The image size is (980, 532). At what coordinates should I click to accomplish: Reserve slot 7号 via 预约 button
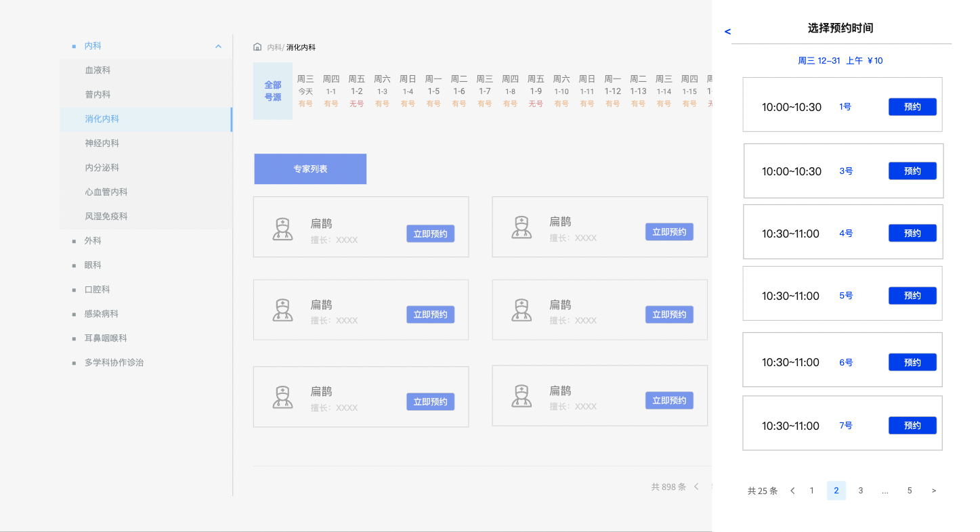point(912,426)
